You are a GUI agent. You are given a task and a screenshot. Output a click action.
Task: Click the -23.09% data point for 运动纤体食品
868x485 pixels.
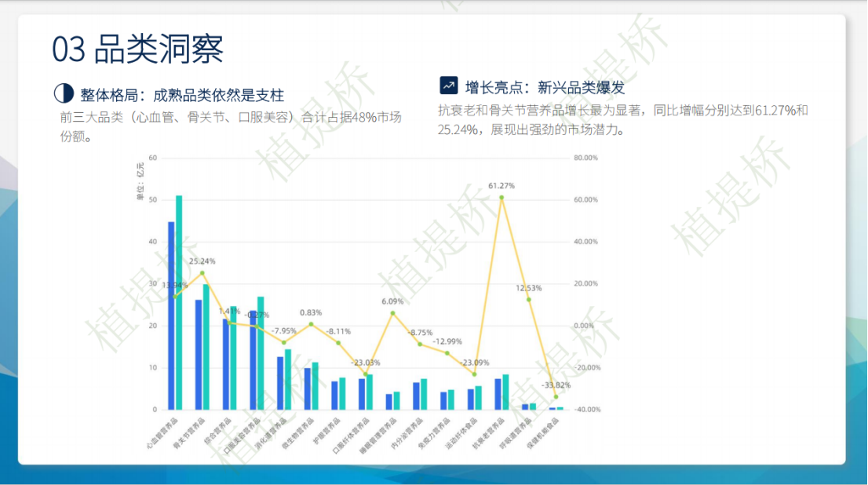tap(474, 374)
